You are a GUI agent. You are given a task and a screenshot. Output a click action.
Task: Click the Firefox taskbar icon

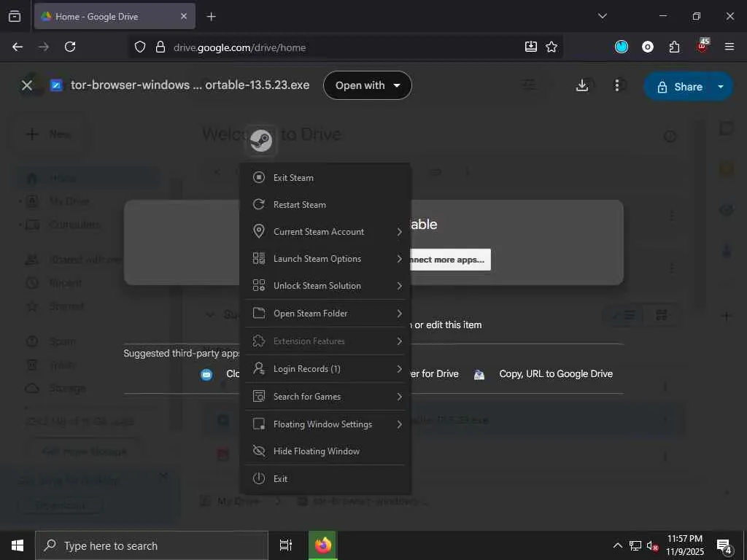point(323,545)
